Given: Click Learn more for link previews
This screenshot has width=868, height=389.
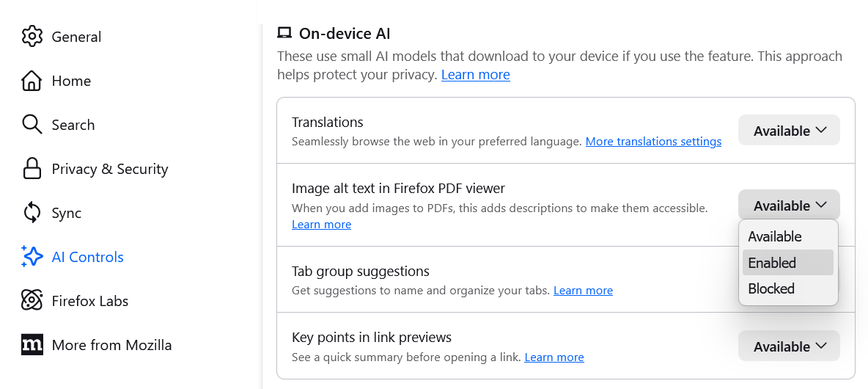Looking at the screenshot, I should [554, 357].
